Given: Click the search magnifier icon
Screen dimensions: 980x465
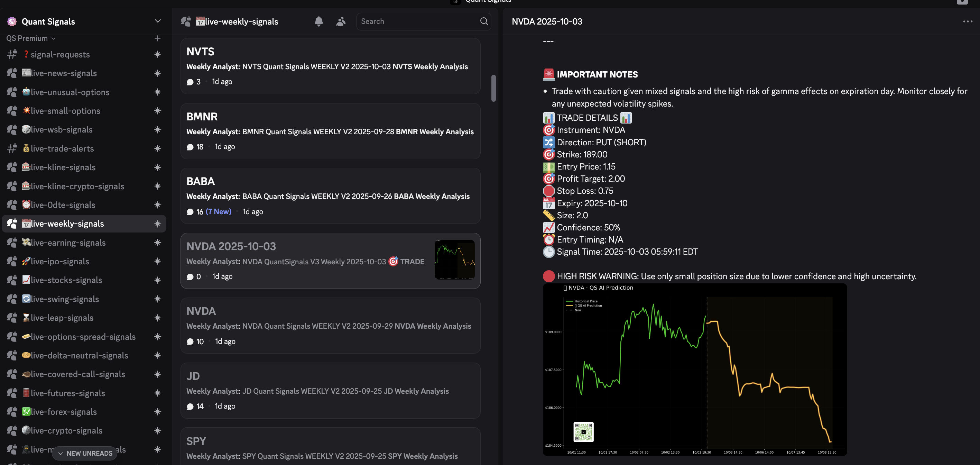Looking at the screenshot, I should point(484,21).
